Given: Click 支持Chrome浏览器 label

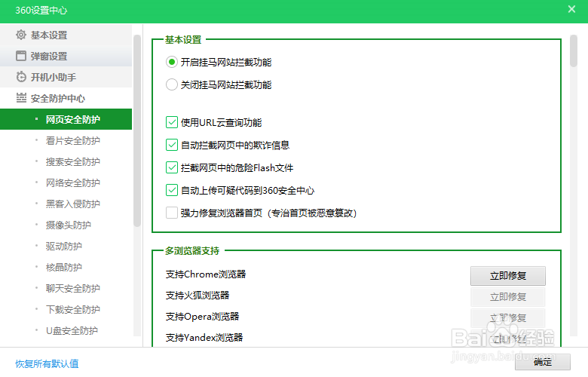Looking at the screenshot, I should tap(206, 274).
